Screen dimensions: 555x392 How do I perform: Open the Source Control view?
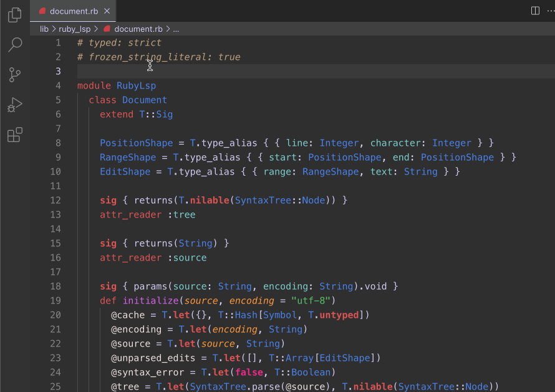pyautogui.click(x=14, y=74)
